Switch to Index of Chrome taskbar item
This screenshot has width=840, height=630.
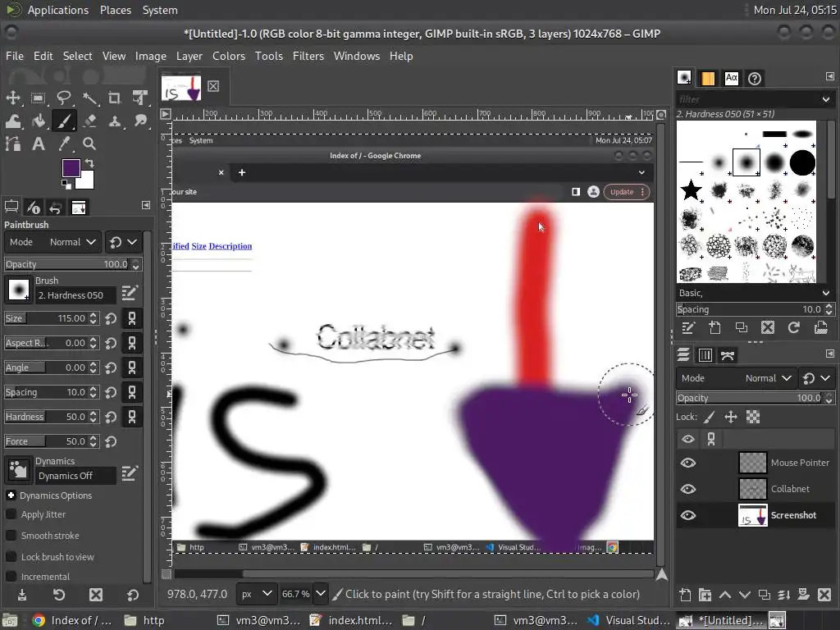click(x=72, y=620)
